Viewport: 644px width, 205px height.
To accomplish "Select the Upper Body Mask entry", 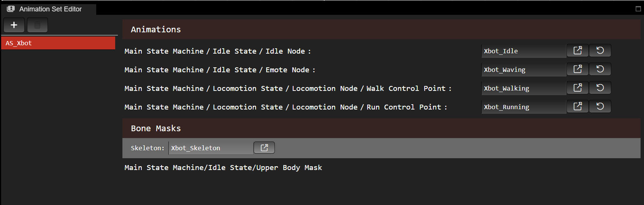I will (223, 168).
